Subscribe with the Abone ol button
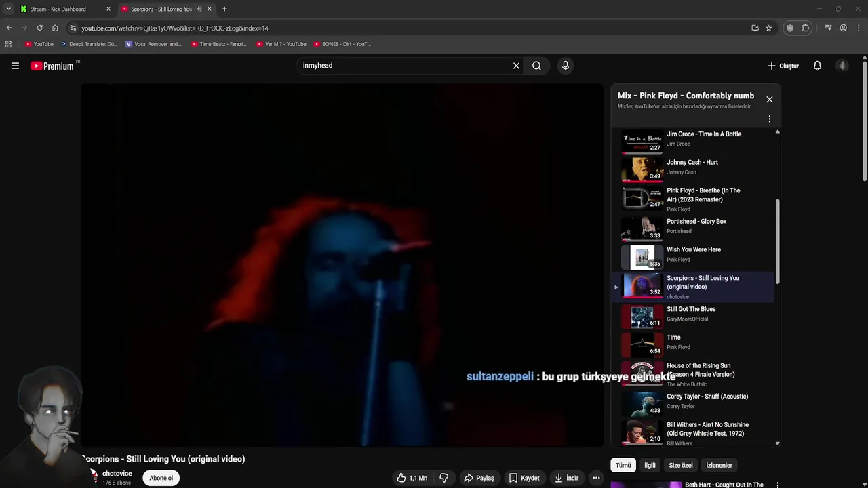The width and height of the screenshot is (868, 488). point(161,478)
